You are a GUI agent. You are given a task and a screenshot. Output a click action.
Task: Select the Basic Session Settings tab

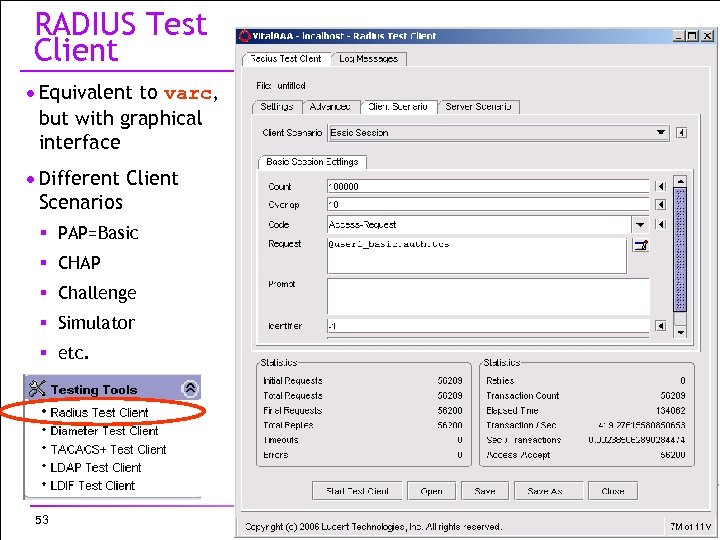click(x=312, y=162)
